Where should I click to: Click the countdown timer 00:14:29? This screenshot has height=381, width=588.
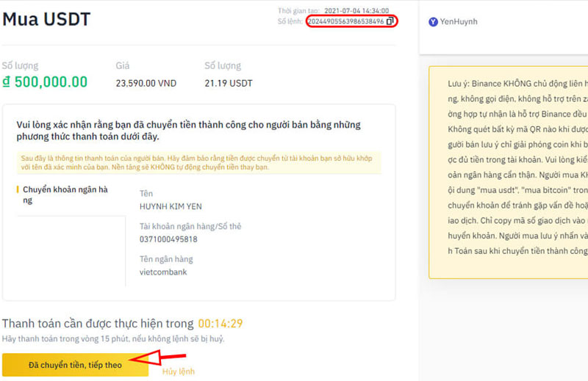click(x=220, y=323)
